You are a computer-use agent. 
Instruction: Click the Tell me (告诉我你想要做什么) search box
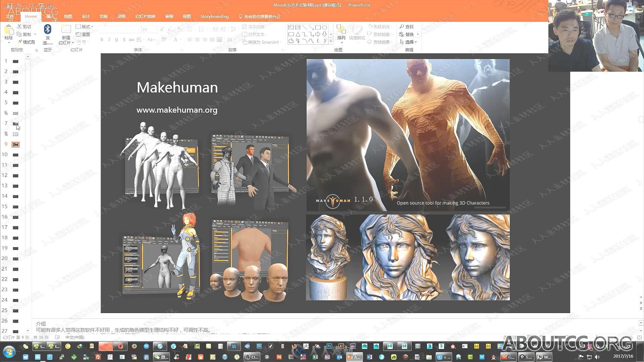259,16
